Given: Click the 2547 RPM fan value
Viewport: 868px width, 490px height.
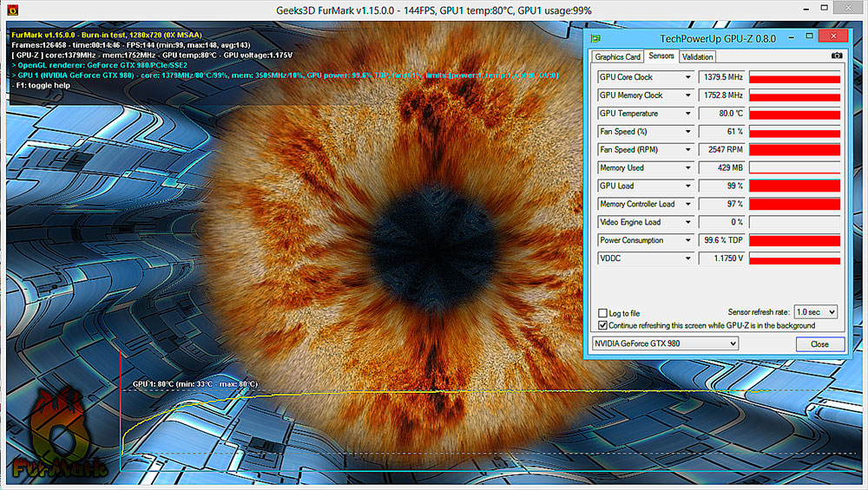Looking at the screenshot, I should click(722, 149).
